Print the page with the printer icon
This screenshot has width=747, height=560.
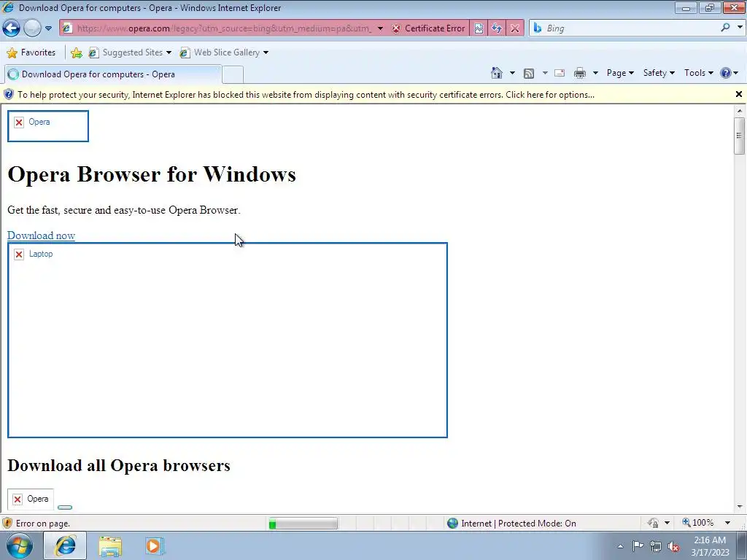580,73
